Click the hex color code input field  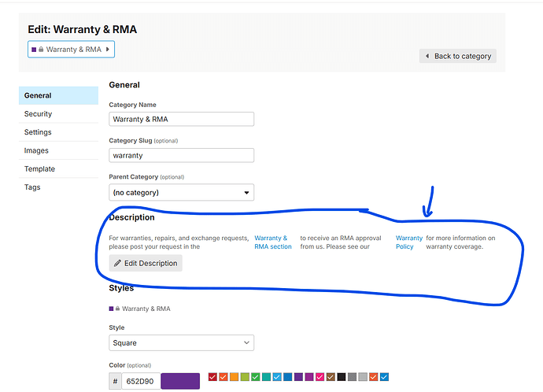(141, 381)
